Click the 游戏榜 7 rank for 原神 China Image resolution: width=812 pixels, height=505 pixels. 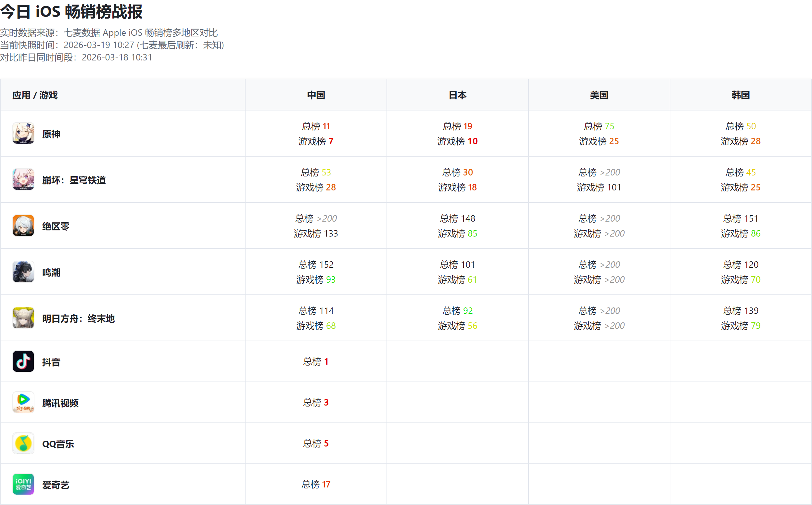(x=316, y=141)
